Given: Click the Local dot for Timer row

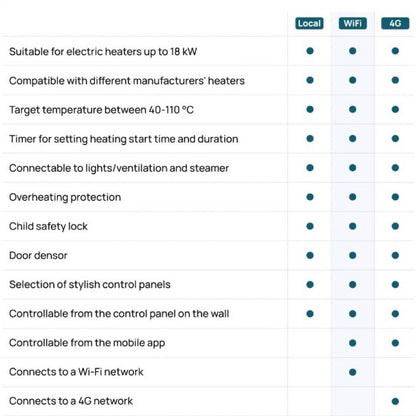Looking at the screenshot, I should click(x=310, y=138).
